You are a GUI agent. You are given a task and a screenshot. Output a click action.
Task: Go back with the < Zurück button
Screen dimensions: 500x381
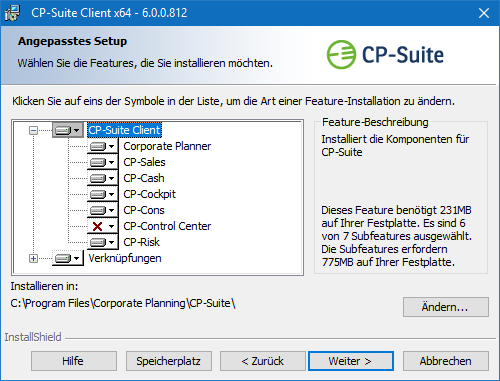coord(263,361)
